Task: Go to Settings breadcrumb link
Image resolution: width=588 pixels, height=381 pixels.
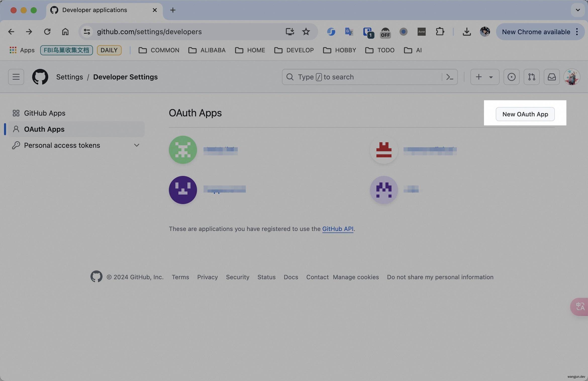Action: tap(70, 77)
